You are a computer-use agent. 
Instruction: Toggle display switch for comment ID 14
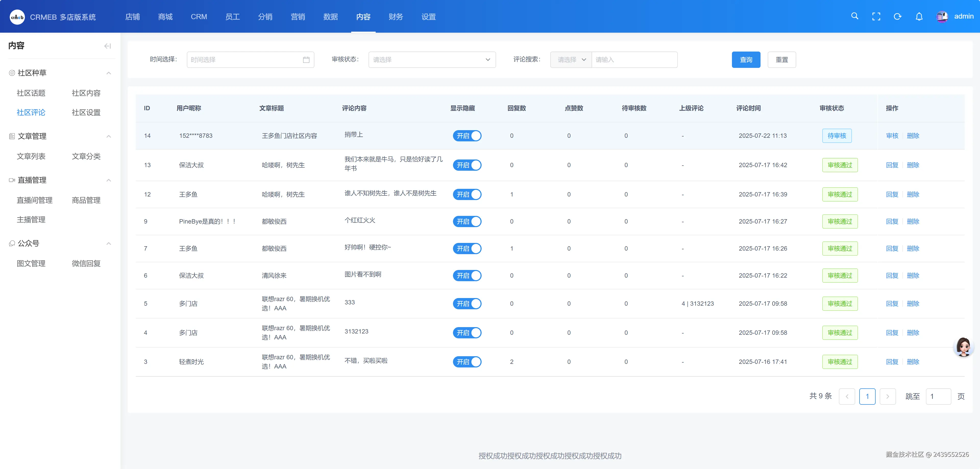(x=467, y=136)
